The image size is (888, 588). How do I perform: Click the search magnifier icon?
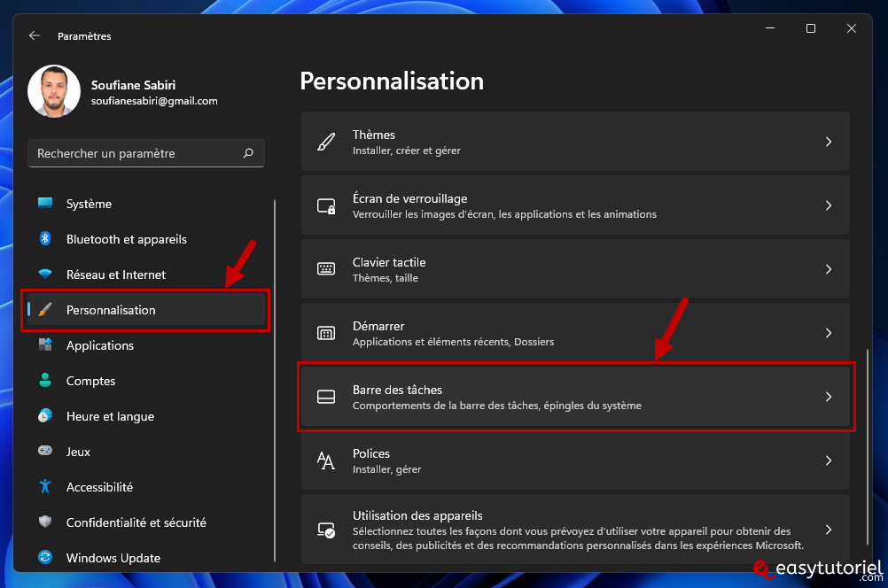pyautogui.click(x=248, y=153)
